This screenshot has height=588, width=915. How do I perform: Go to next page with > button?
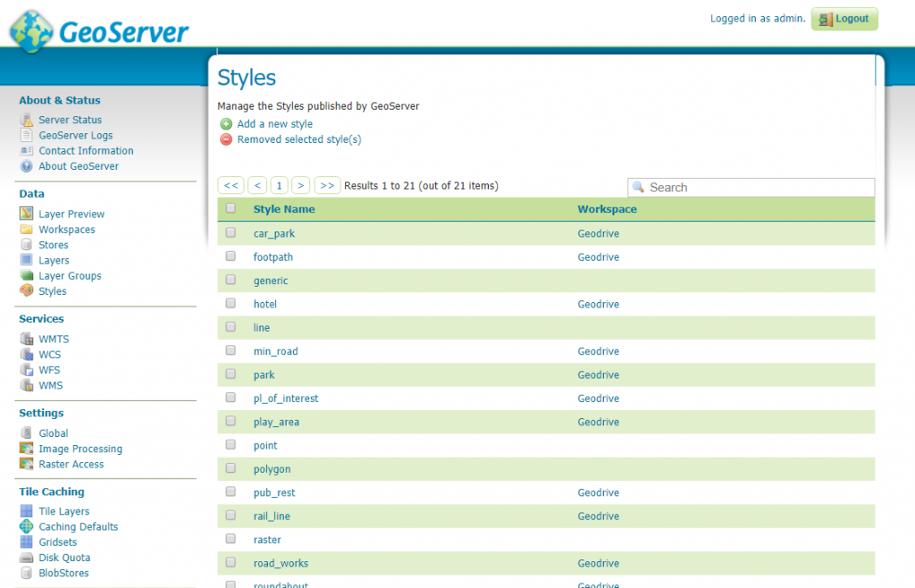(300, 186)
